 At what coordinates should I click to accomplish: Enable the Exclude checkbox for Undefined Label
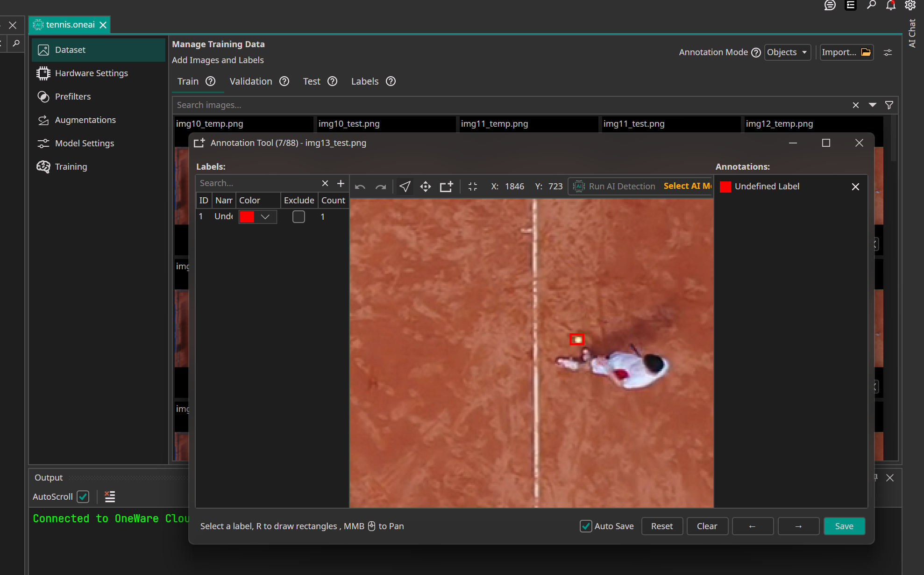pos(299,216)
